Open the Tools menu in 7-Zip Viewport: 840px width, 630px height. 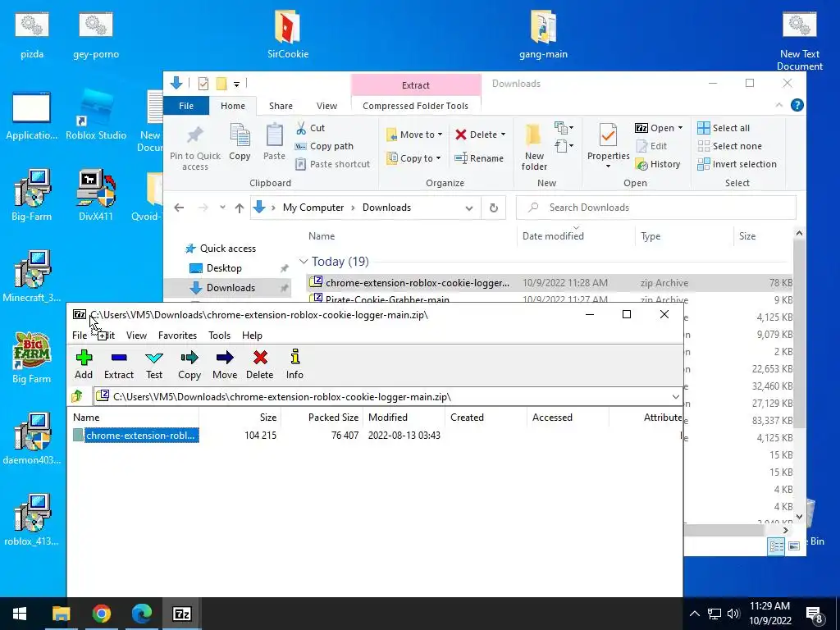[x=219, y=336]
